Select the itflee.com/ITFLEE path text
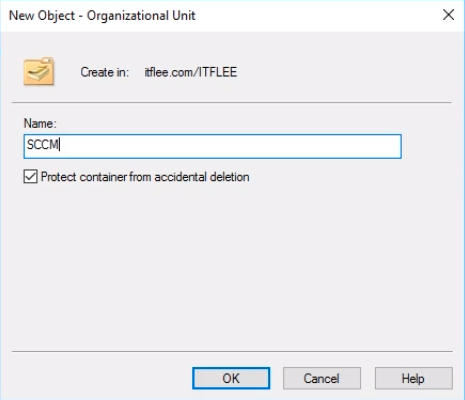 coord(190,72)
